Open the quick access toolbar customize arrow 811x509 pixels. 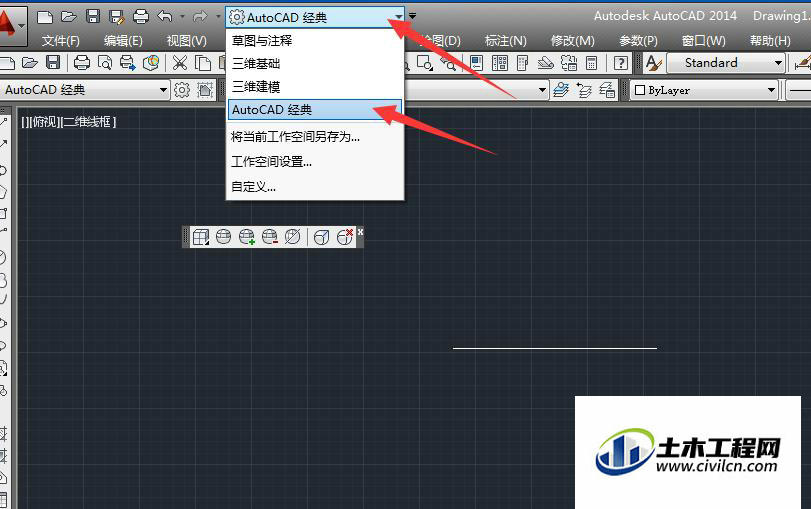(412, 16)
